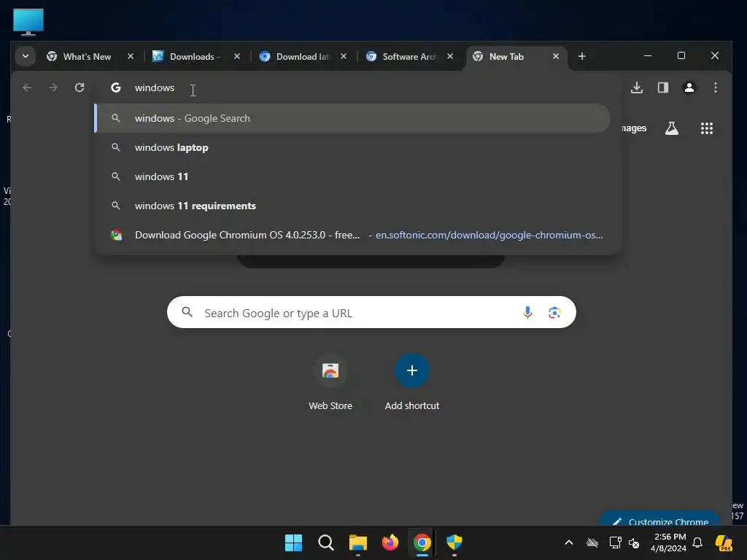Click the Chrome taskbar icon
Image resolution: width=747 pixels, height=560 pixels.
[x=422, y=542]
